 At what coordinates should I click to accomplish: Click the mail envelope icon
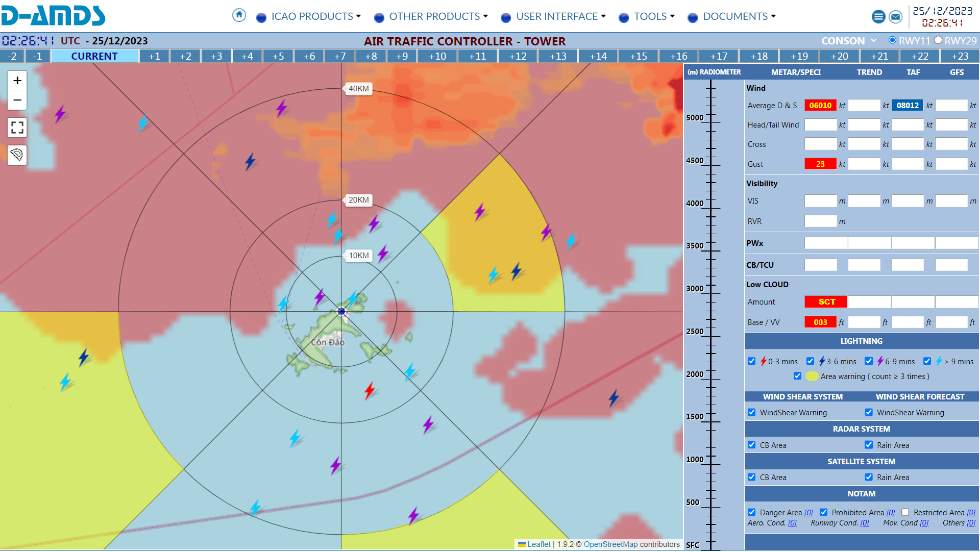click(895, 17)
